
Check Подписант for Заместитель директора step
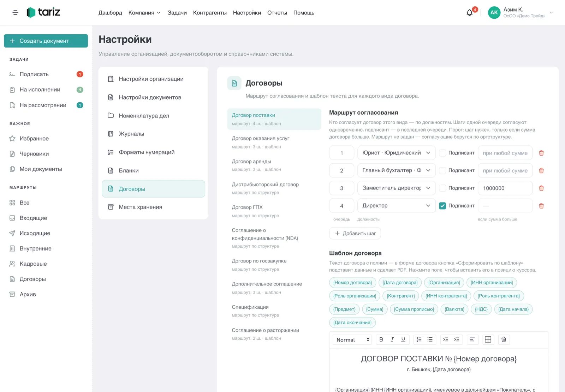[x=442, y=188]
